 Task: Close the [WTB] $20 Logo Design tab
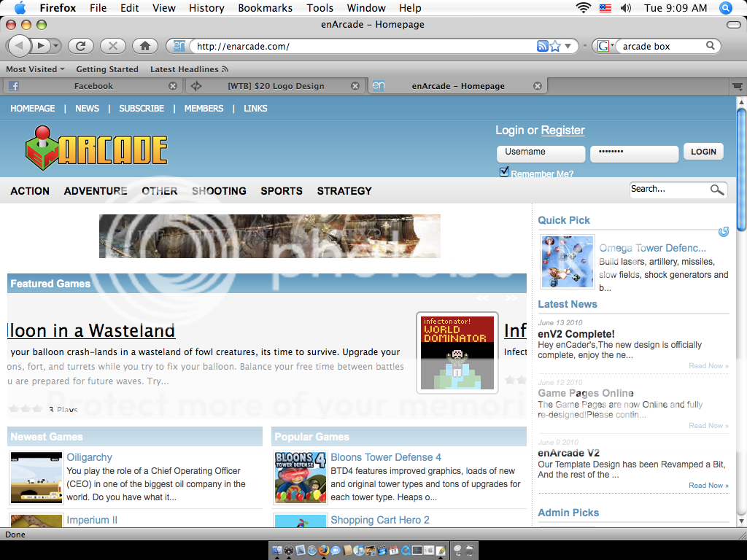coord(355,86)
